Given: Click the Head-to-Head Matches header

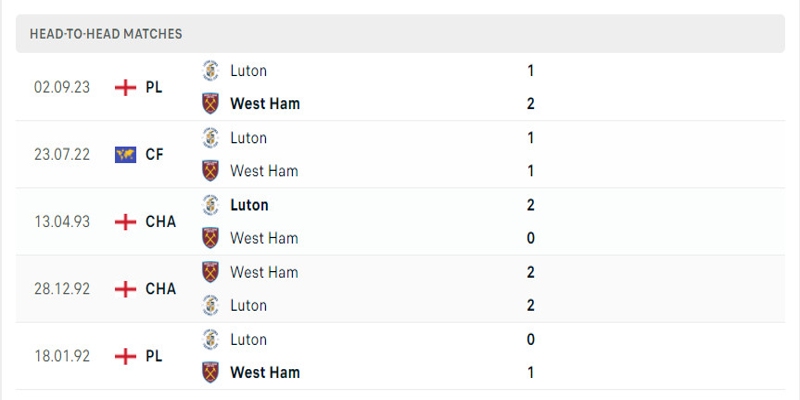Looking at the screenshot, I should pos(106,34).
